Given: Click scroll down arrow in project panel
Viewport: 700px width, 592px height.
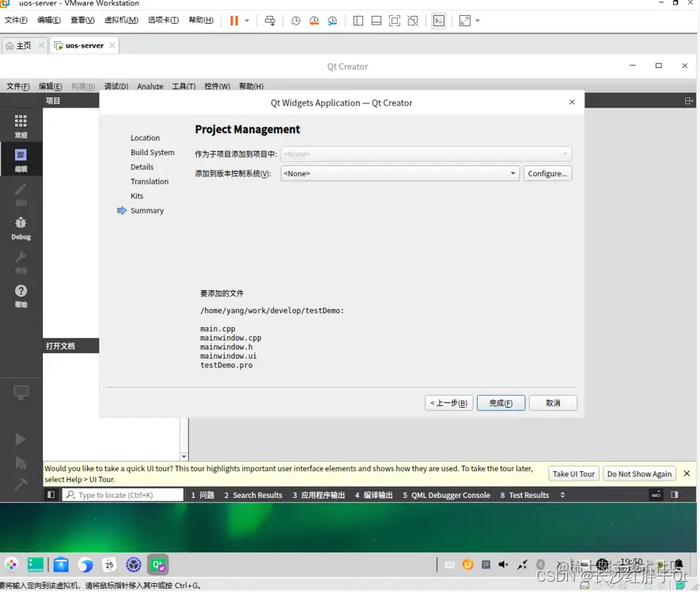Looking at the screenshot, I should [184, 456].
